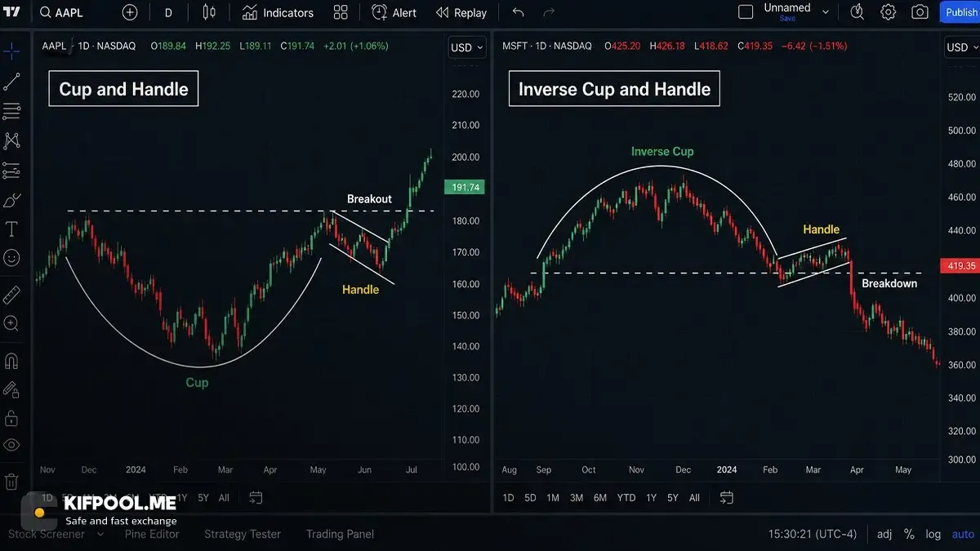
Task: Open the candlestick chart type selector
Action: (209, 12)
